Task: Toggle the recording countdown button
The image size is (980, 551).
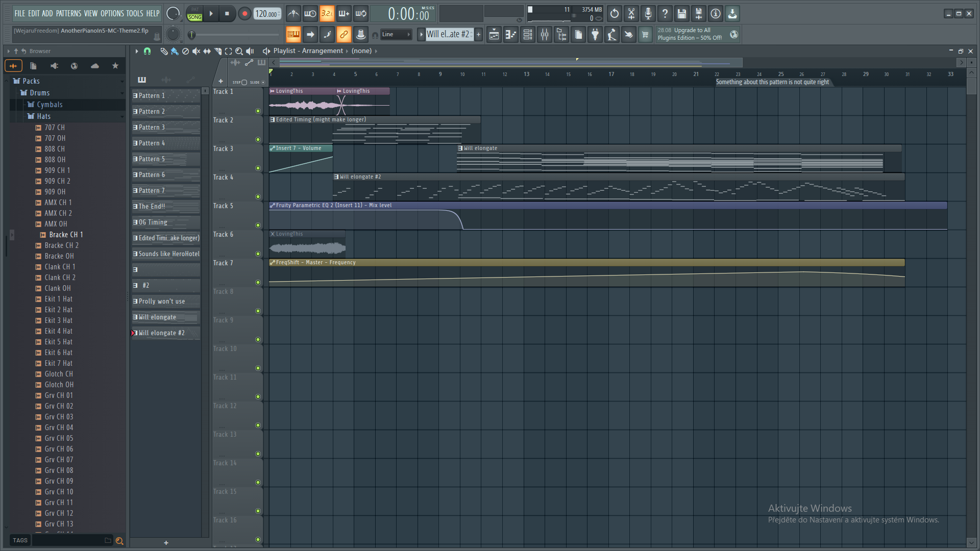Action: [327, 14]
